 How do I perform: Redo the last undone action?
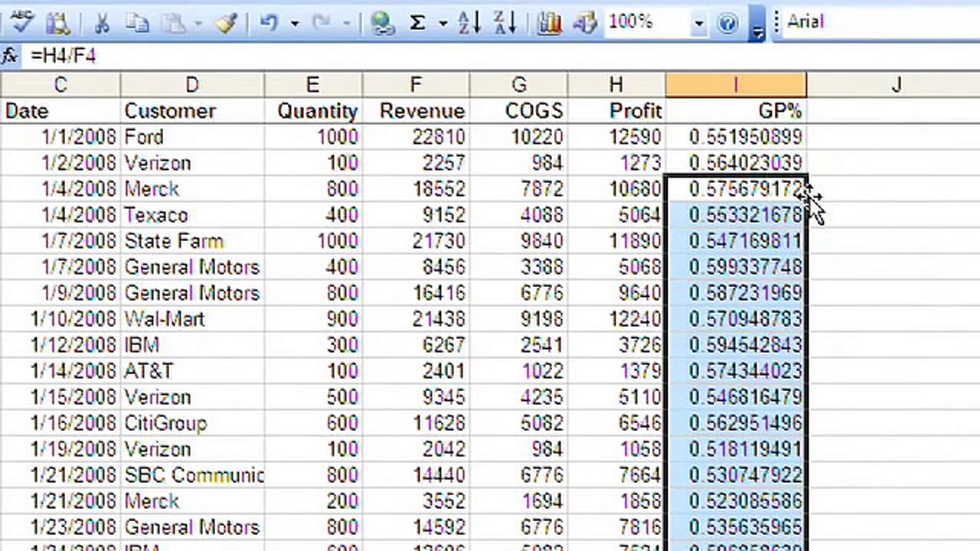pyautogui.click(x=323, y=23)
